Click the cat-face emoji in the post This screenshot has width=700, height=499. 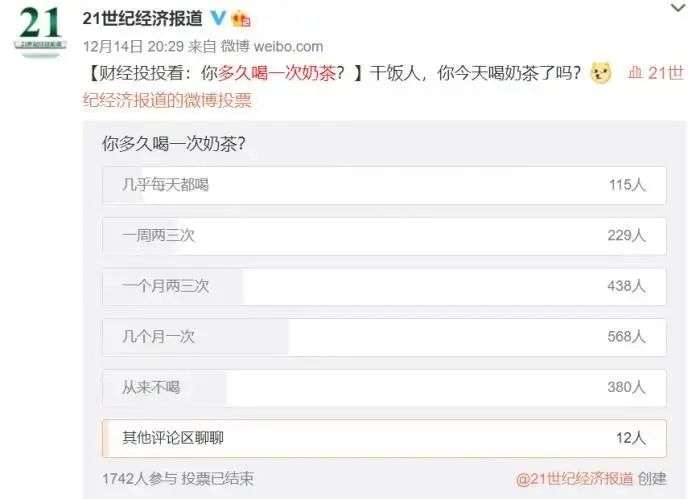601,73
